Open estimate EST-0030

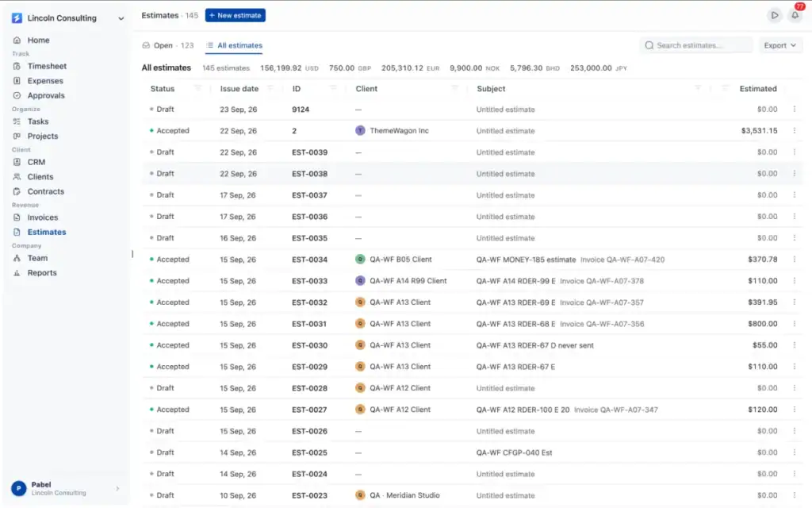tap(310, 345)
